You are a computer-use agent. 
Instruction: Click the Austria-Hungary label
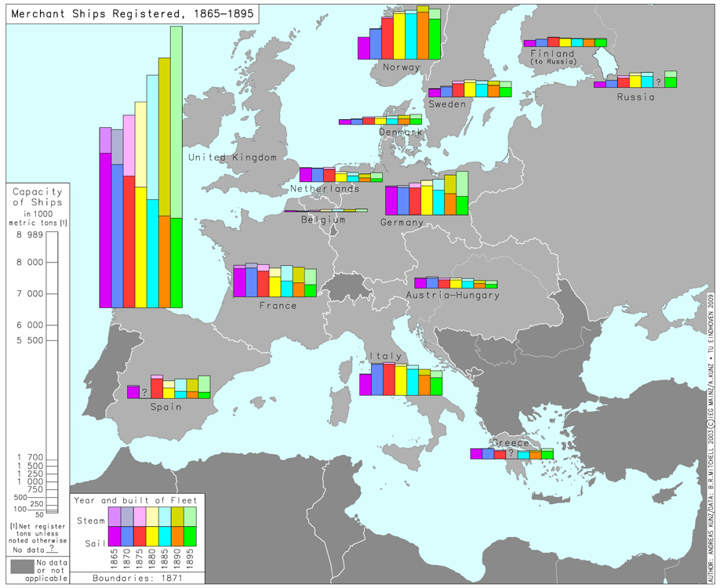[x=453, y=296]
